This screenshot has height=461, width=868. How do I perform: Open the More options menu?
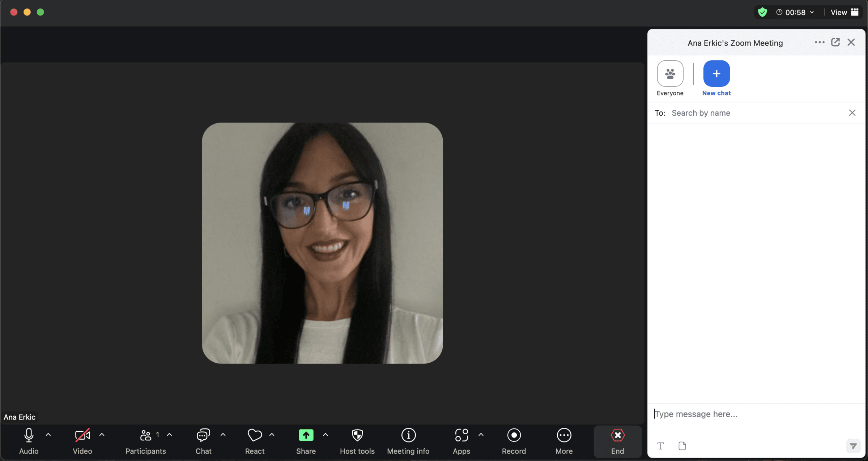coord(564,441)
